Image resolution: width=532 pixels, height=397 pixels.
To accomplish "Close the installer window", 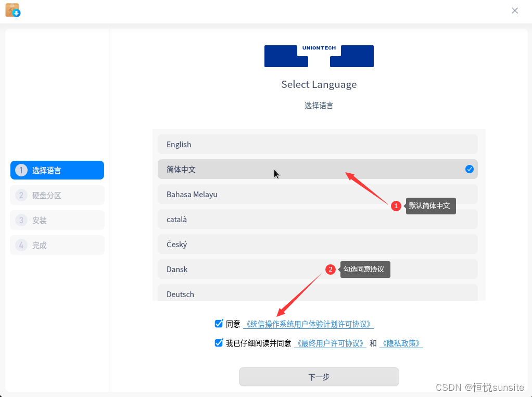I will [x=515, y=10].
